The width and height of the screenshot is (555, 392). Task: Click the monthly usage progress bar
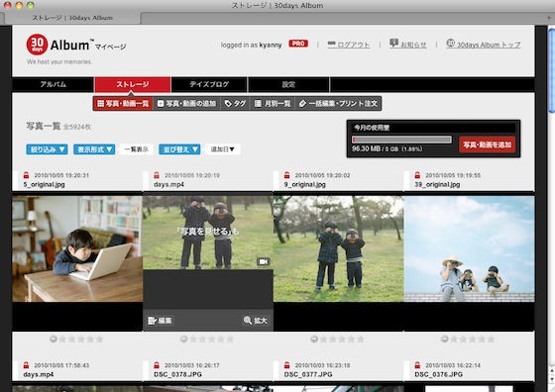(401, 140)
